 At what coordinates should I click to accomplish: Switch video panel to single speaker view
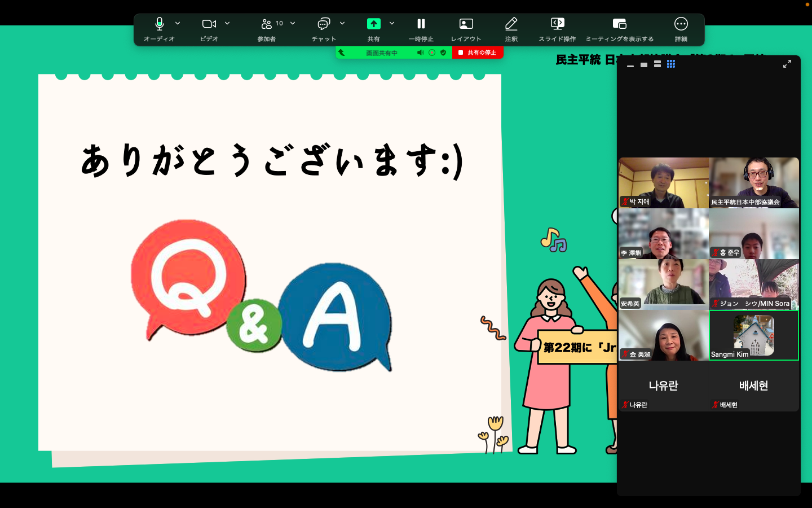pyautogui.click(x=644, y=64)
